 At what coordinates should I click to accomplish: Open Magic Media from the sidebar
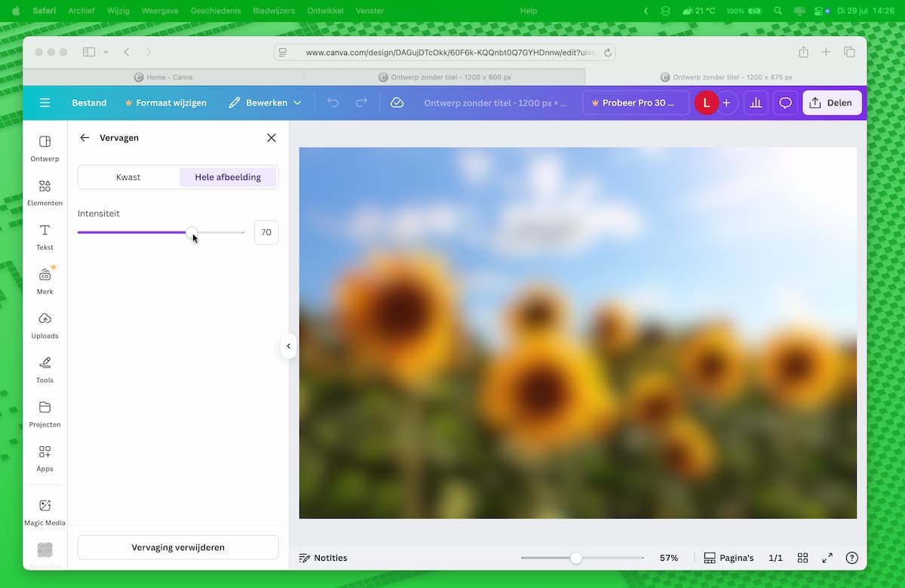[x=44, y=511]
